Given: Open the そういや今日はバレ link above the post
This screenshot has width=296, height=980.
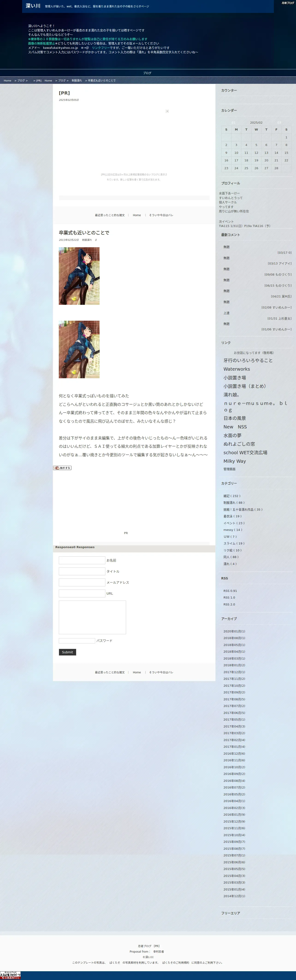Looking at the screenshot, I should [161, 215].
